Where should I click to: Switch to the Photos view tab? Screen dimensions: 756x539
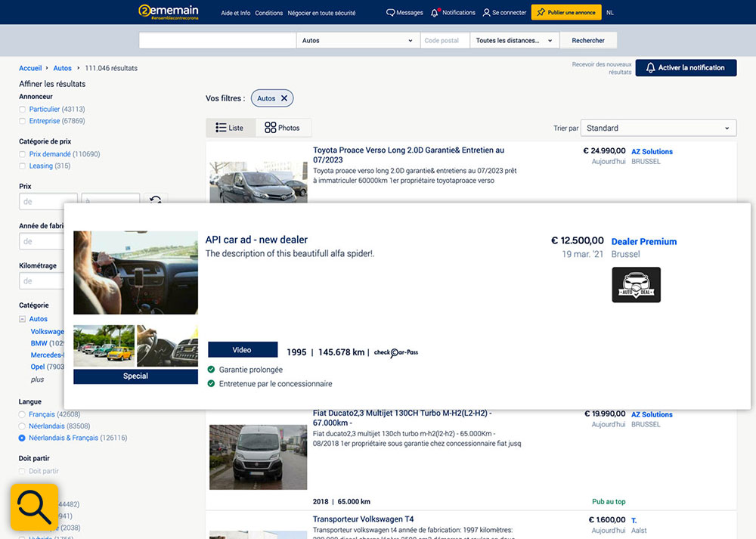click(282, 128)
